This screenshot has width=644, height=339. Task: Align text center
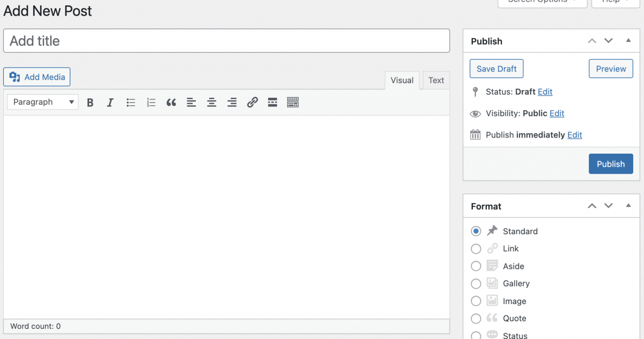coord(212,102)
